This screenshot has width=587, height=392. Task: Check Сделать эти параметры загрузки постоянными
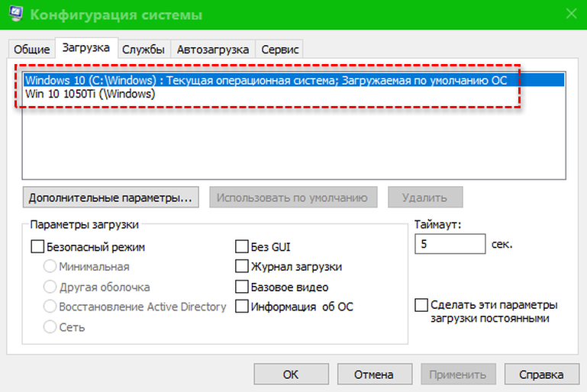421,305
